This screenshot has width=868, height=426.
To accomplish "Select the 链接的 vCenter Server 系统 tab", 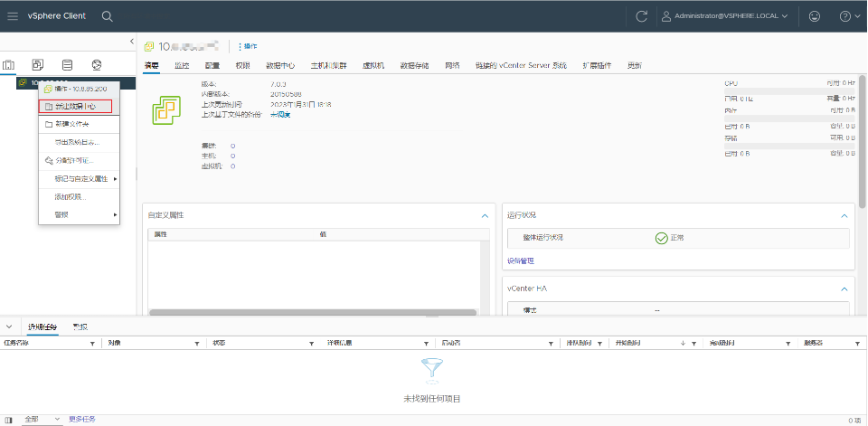I will pos(522,65).
